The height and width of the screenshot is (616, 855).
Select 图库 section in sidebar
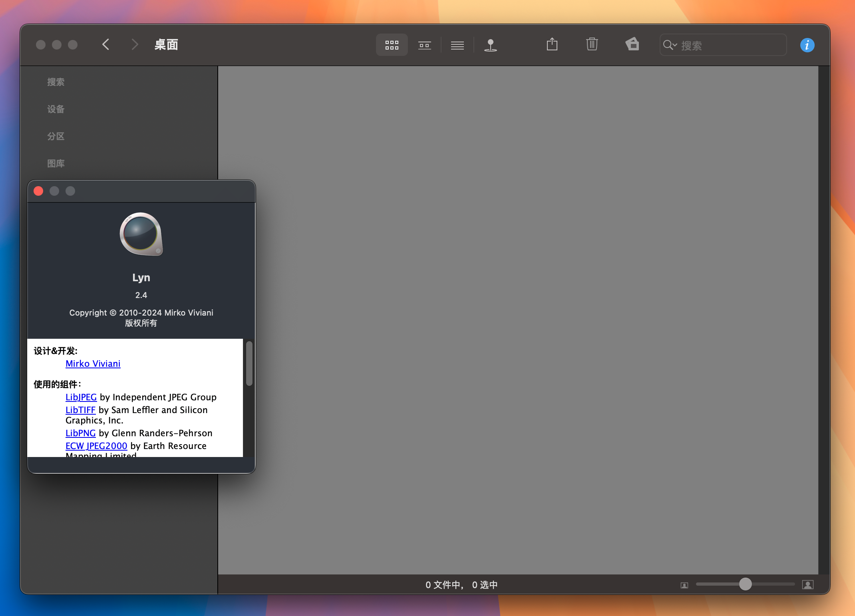pyautogui.click(x=56, y=164)
